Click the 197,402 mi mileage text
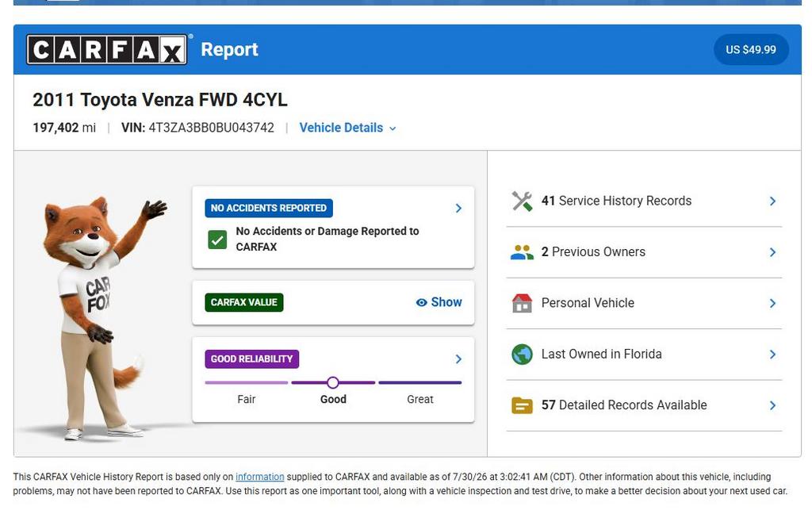 coord(64,128)
